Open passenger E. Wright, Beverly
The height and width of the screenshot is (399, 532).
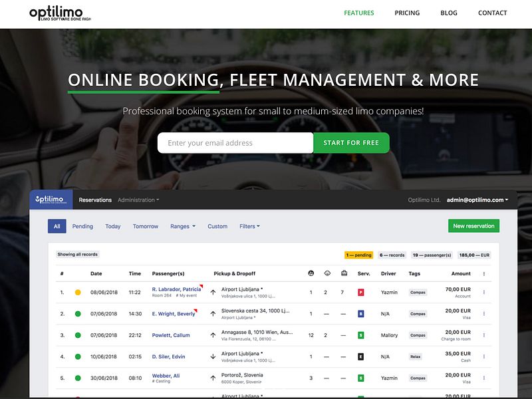174,314
